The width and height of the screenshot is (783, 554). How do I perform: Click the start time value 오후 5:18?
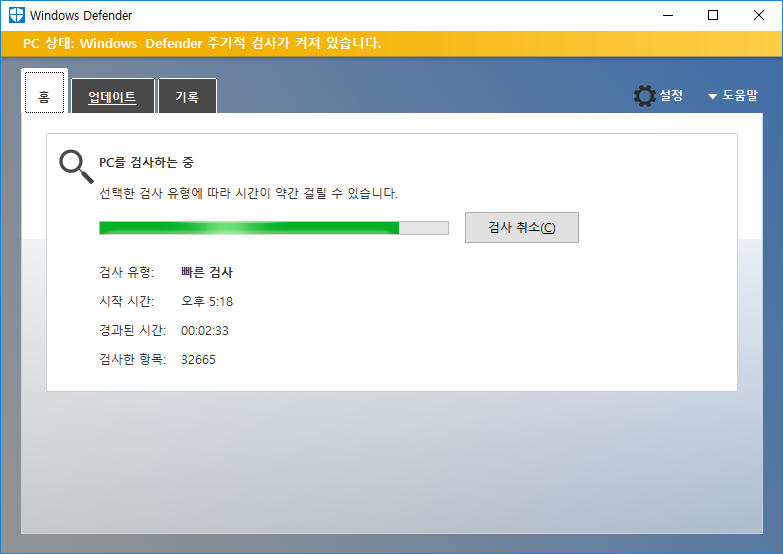point(207,301)
